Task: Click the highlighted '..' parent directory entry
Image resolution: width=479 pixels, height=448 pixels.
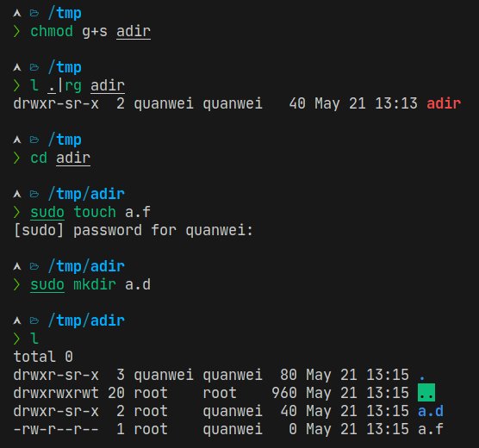Action: pyautogui.click(x=426, y=393)
